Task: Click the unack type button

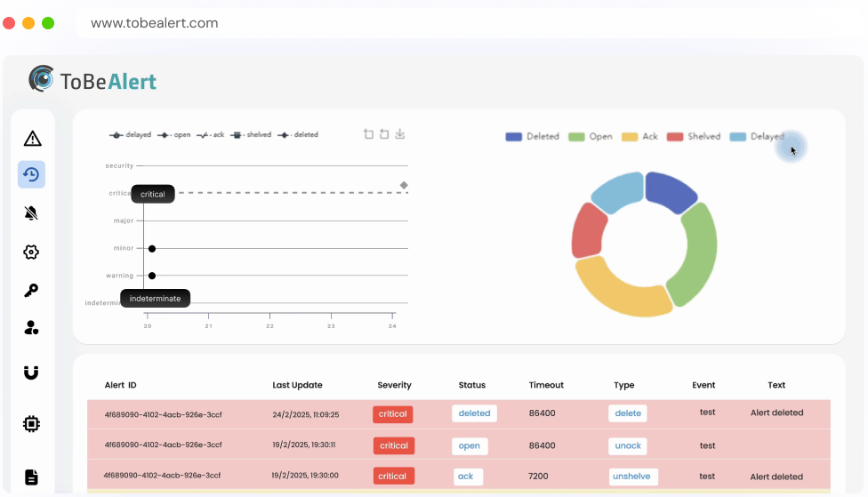Action: [x=628, y=445]
